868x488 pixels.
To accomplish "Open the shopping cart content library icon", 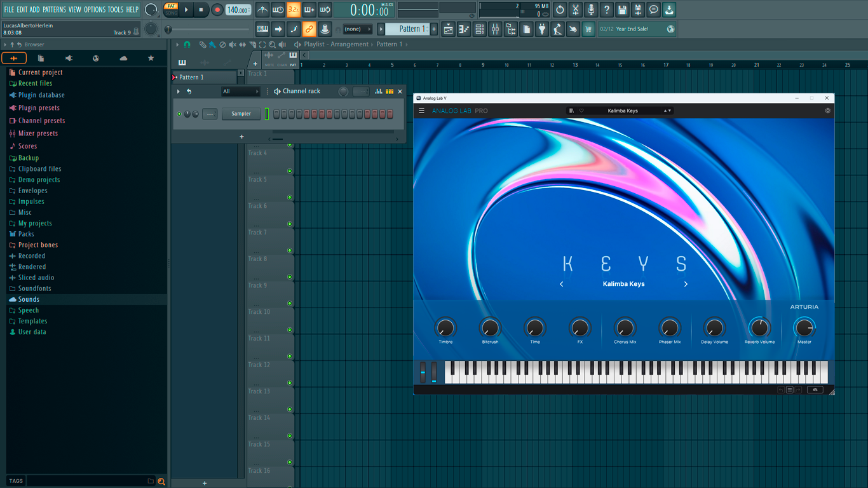I will click(588, 29).
